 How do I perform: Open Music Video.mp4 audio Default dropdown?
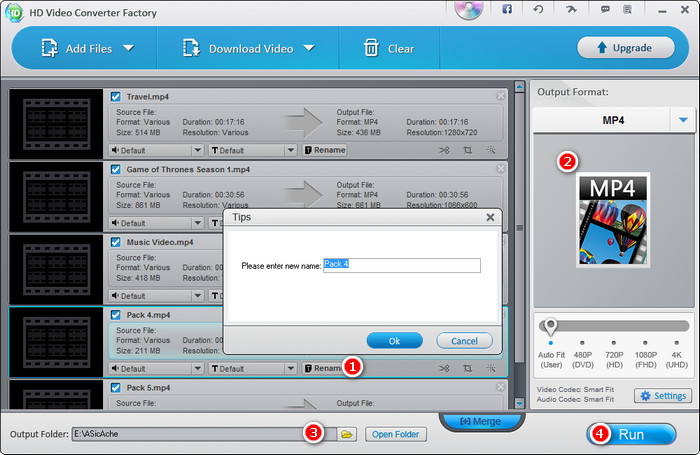pos(156,296)
